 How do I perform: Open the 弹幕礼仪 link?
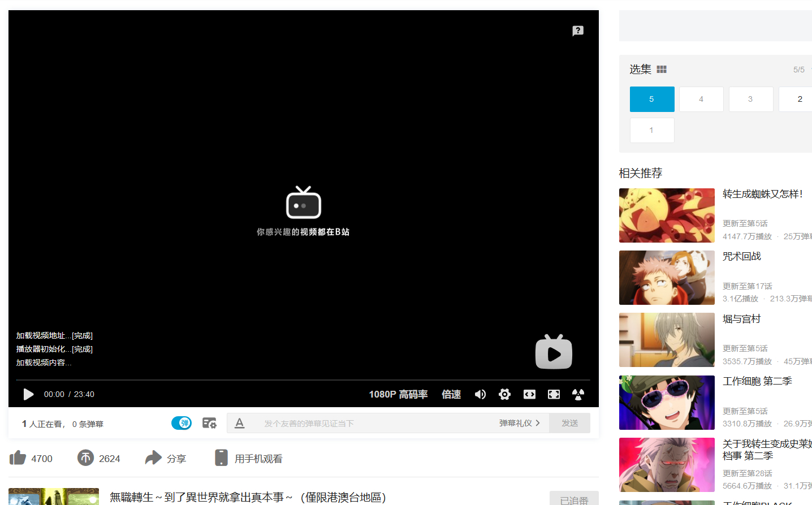(x=519, y=423)
